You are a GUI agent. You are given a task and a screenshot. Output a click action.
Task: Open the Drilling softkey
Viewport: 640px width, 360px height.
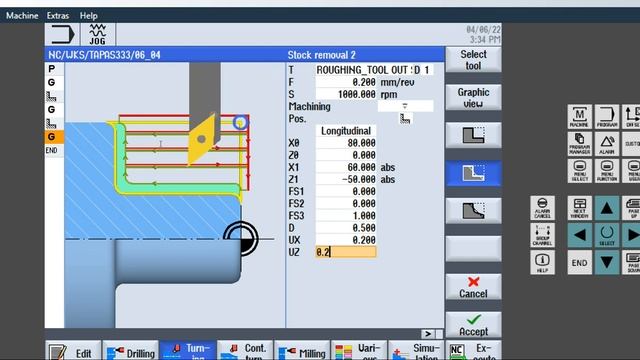(x=130, y=351)
